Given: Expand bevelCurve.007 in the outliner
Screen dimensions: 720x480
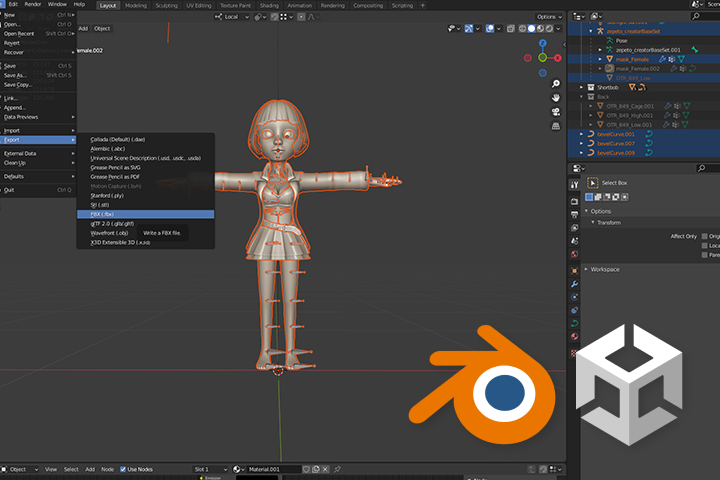Looking at the screenshot, I should point(581,143).
